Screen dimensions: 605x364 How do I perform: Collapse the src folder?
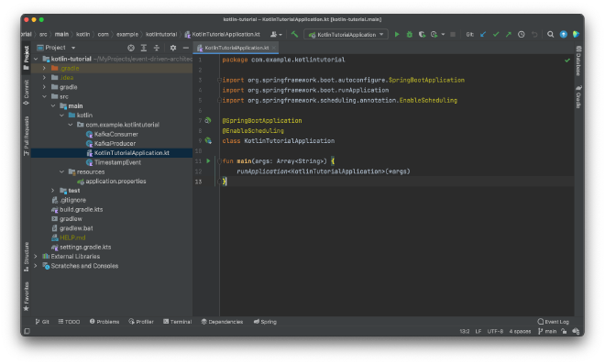click(x=44, y=96)
